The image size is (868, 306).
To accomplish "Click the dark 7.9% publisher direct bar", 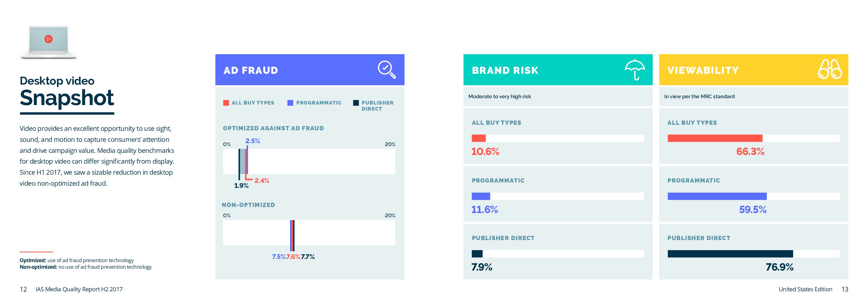I will coord(477,254).
